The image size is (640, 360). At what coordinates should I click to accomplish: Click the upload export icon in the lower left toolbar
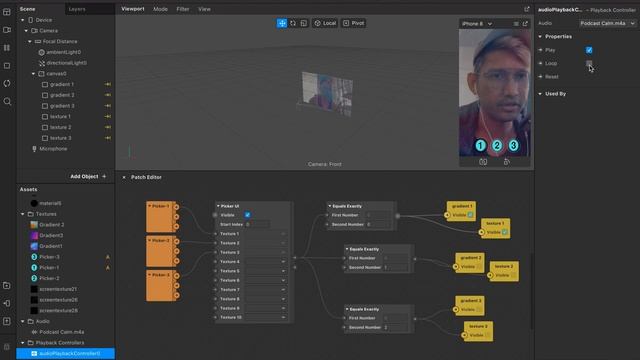7,321
